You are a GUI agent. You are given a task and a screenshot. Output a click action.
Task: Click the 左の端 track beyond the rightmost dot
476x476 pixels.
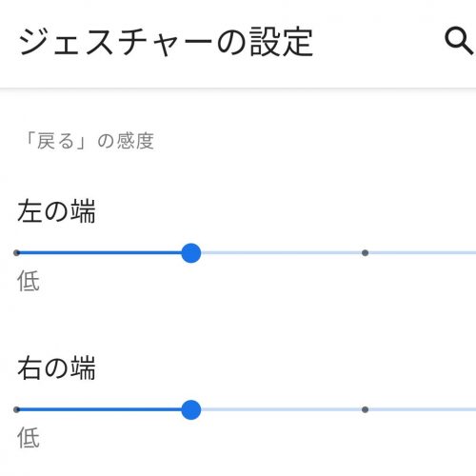[x=422, y=253]
